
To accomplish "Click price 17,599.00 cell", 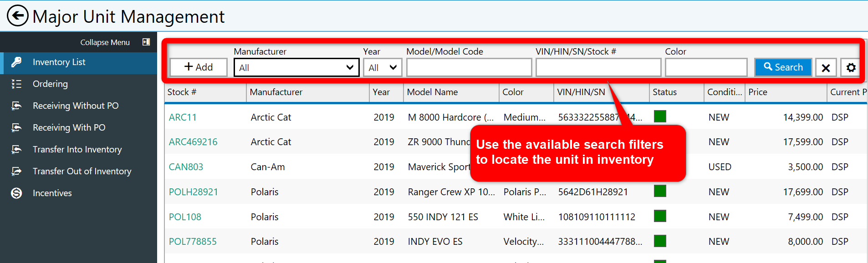I will (803, 142).
